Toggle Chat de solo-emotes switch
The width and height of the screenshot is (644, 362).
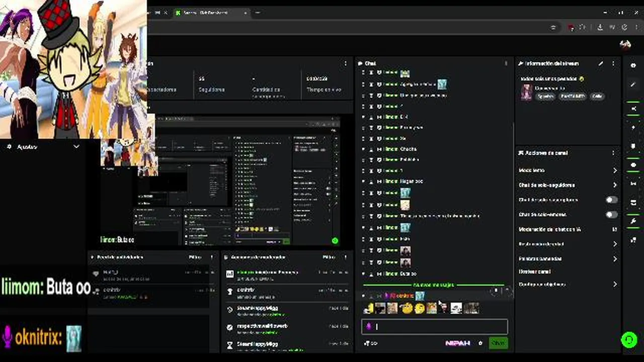click(611, 215)
